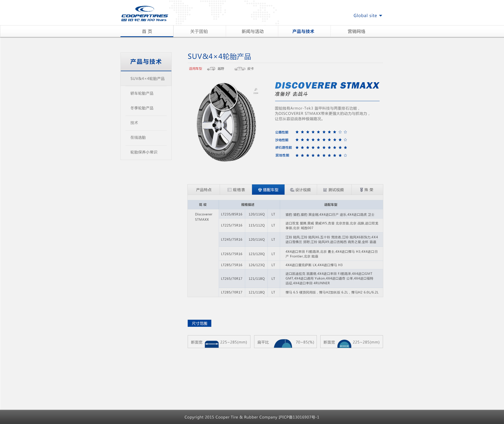Click the section width icon showing 225~285(mm)

click(212, 344)
